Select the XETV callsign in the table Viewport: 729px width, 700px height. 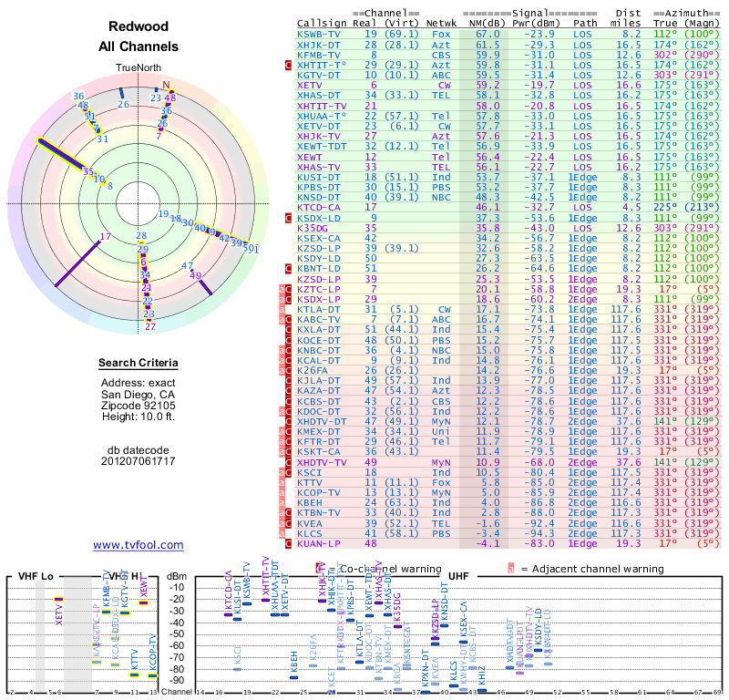(x=309, y=85)
